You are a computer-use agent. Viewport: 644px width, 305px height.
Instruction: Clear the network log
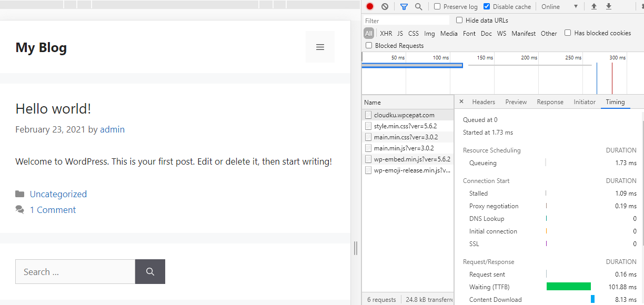385,7
